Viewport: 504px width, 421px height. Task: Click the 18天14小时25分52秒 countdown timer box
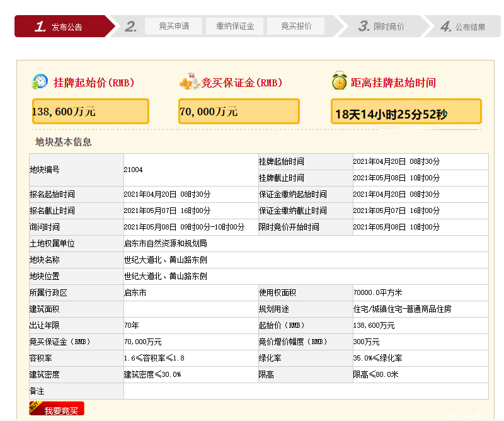[x=406, y=112]
